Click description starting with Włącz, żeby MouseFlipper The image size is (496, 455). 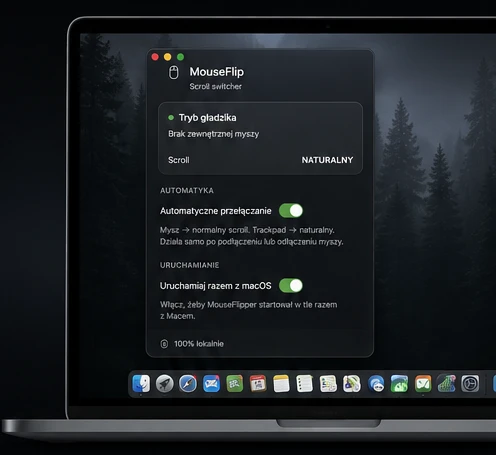pos(248,310)
